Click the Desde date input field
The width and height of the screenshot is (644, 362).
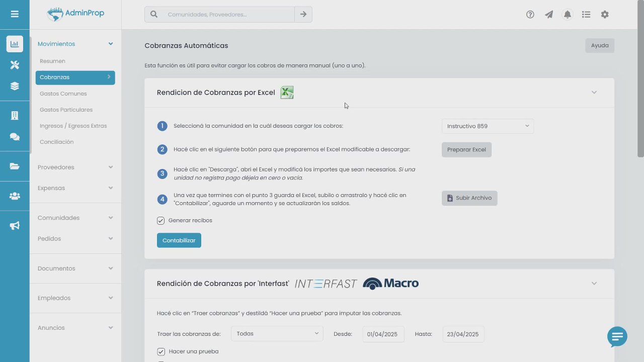click(383, 334)
